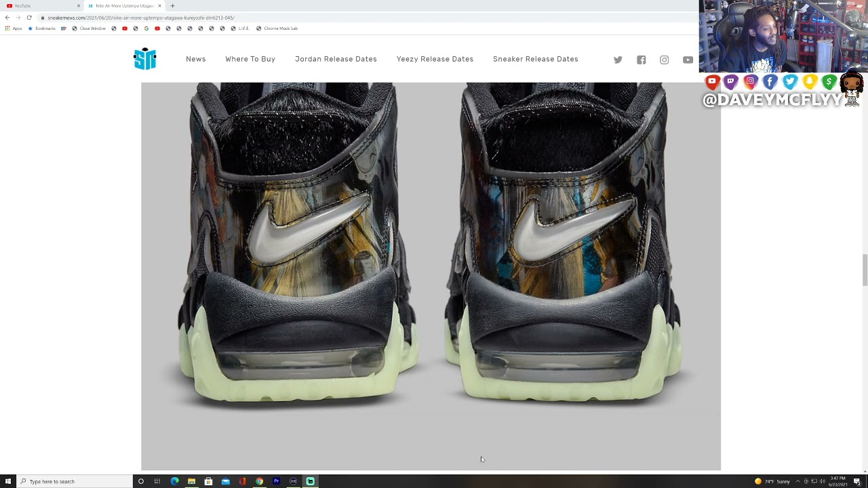Open the L.I.F.E. bookmark
The image size is (868, 488).
pyautogui.click(x=240, y=28)
